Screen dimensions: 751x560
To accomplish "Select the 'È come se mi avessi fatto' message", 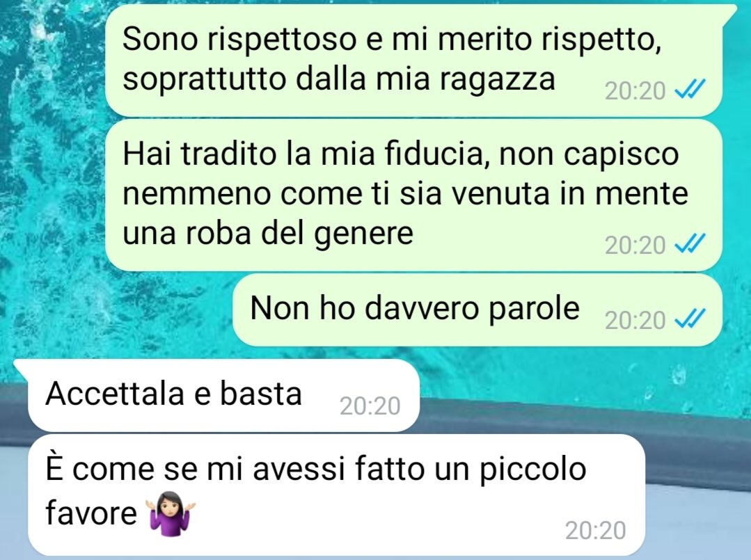I will 336,495.
